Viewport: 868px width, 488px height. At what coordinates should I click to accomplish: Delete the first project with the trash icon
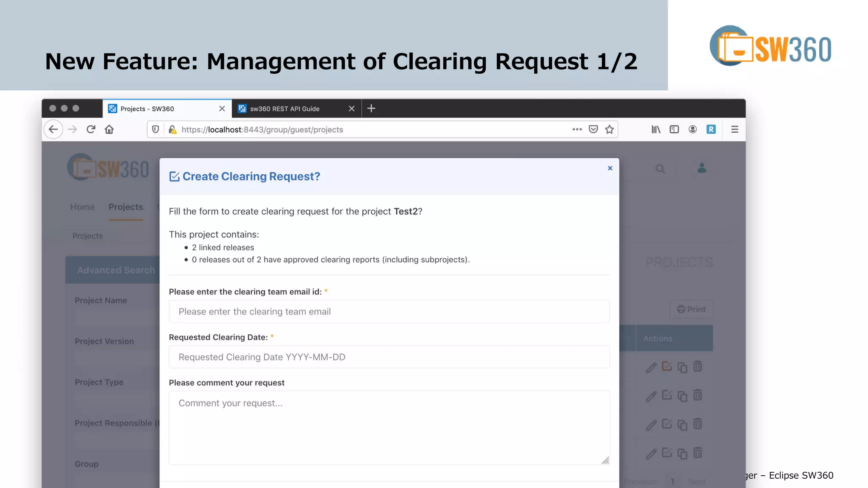click(698, 366)
